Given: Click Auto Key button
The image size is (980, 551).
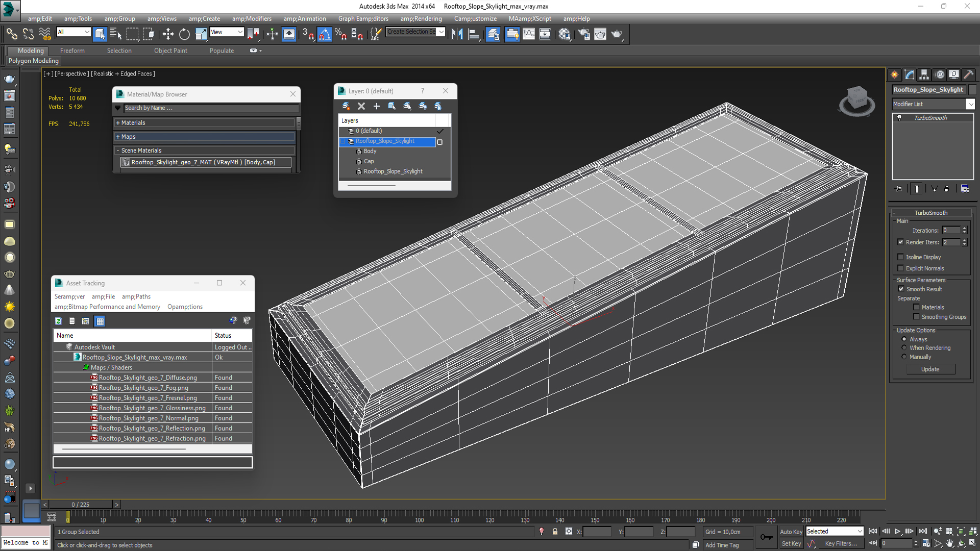Looking at the screenshot, I should point(791,532).
